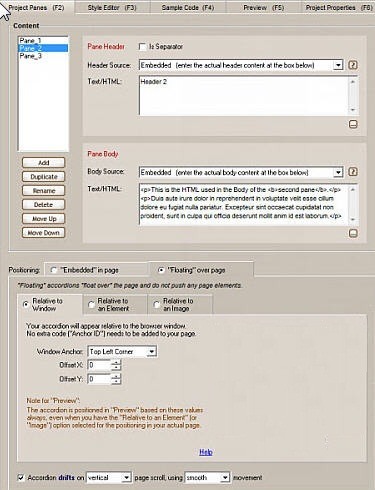Click the Add pane button
Screen dimensions: 375x490
point(43,163)
